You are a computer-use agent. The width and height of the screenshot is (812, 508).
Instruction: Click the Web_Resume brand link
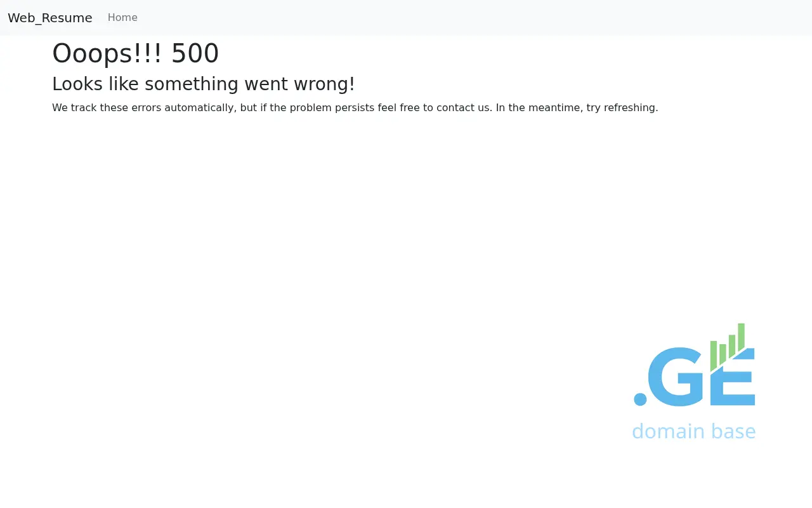coord(50,18)
